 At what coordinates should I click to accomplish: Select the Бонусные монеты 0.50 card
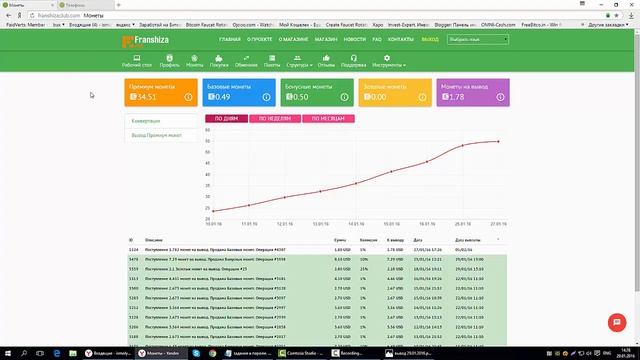click(317, 93)
